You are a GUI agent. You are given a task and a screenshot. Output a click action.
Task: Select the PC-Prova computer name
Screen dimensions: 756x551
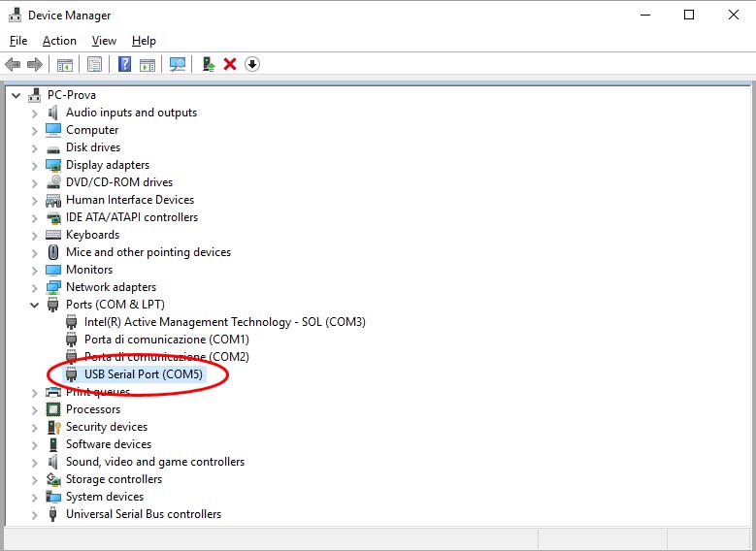tap(72, 95)
